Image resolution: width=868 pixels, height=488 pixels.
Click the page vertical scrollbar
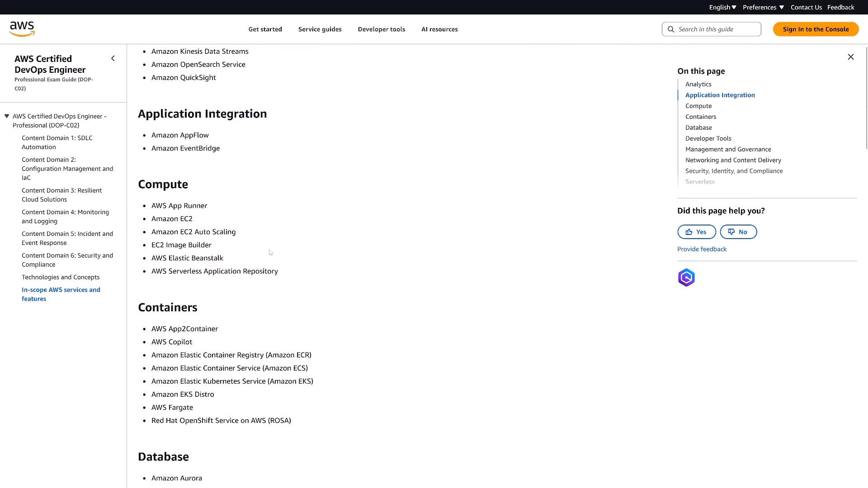tap(866, 97)
